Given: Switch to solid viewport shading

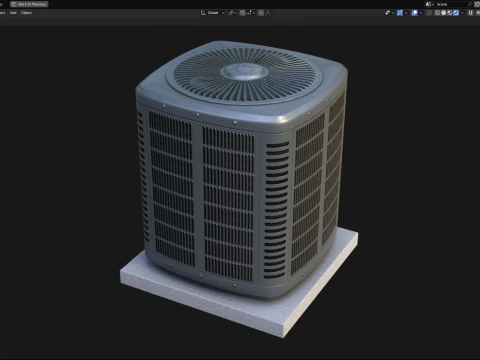Looking at the screenshot, I should click(x=444, y=13).
